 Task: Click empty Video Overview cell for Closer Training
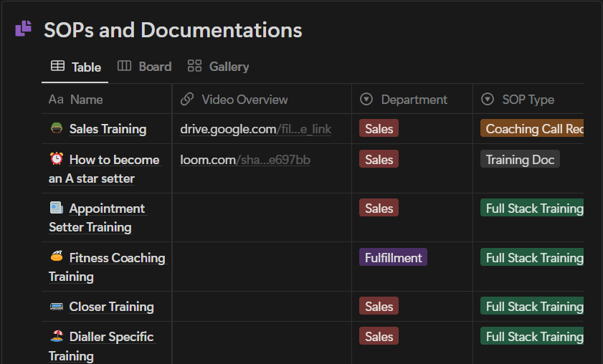pyautogui.click(x=262, y=307)
